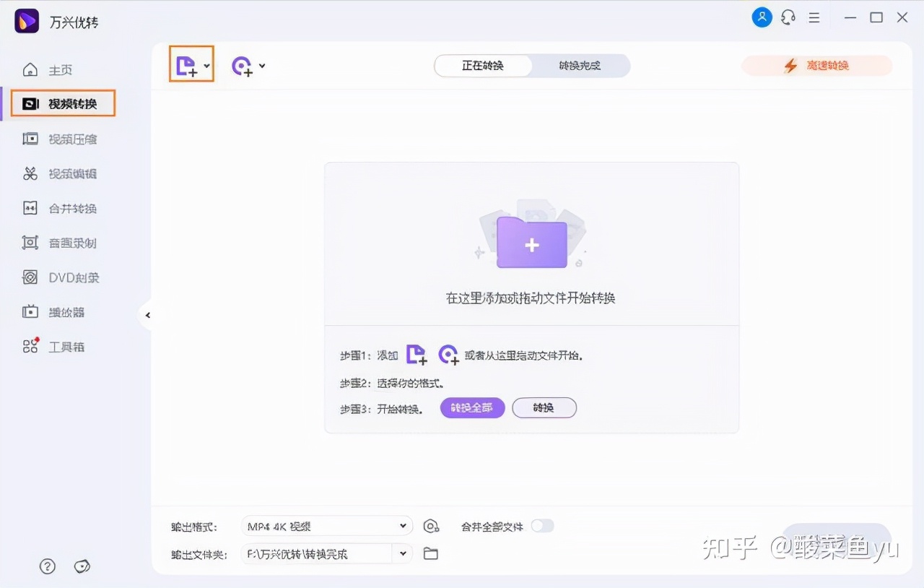Toggle 高速转换 high-speed conversion
924x588 pixels.
816,65
